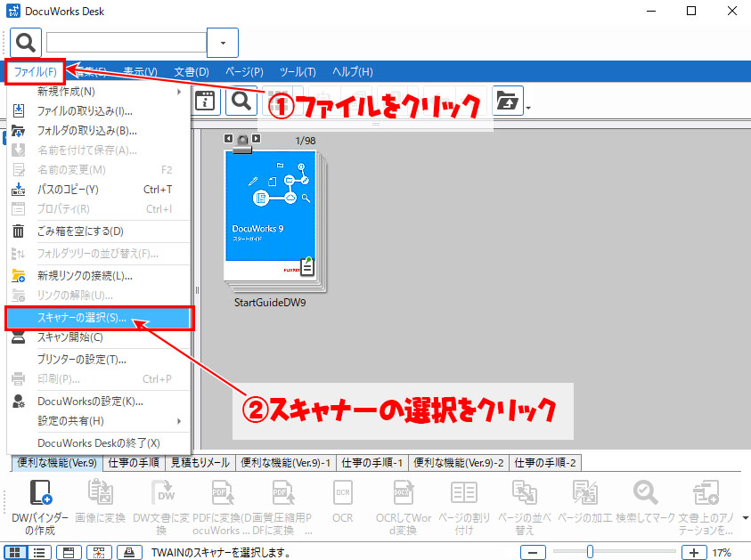Switch to 見積もりメール tab
The height and width of the screenshot is (560, 751).
pos(200,463)
